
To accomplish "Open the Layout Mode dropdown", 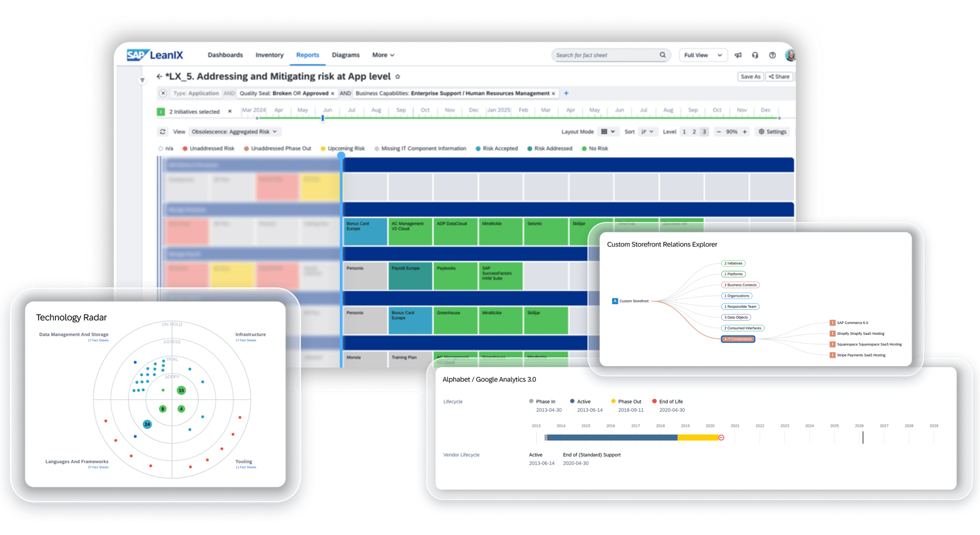I will 607,132.
